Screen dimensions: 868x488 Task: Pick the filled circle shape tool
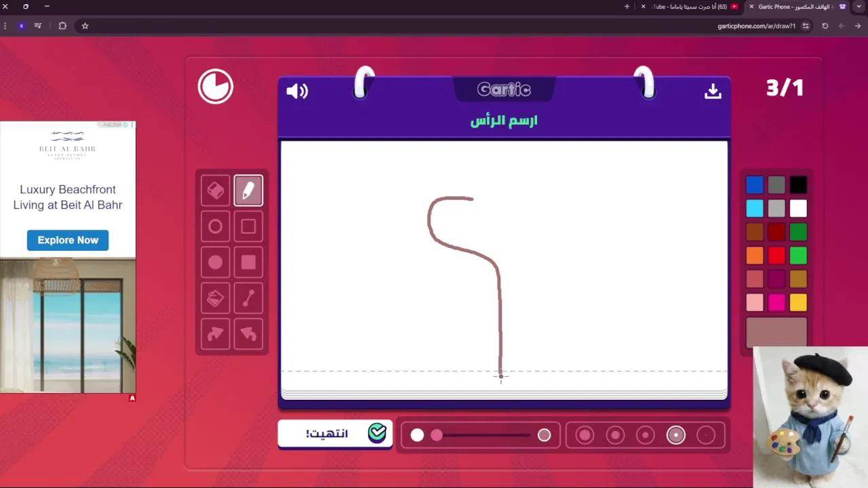pos(216,262)
